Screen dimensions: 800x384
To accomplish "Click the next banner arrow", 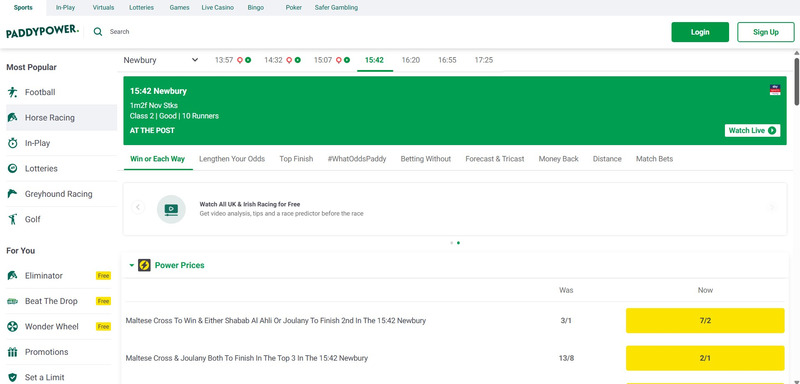I will point(772,208).
